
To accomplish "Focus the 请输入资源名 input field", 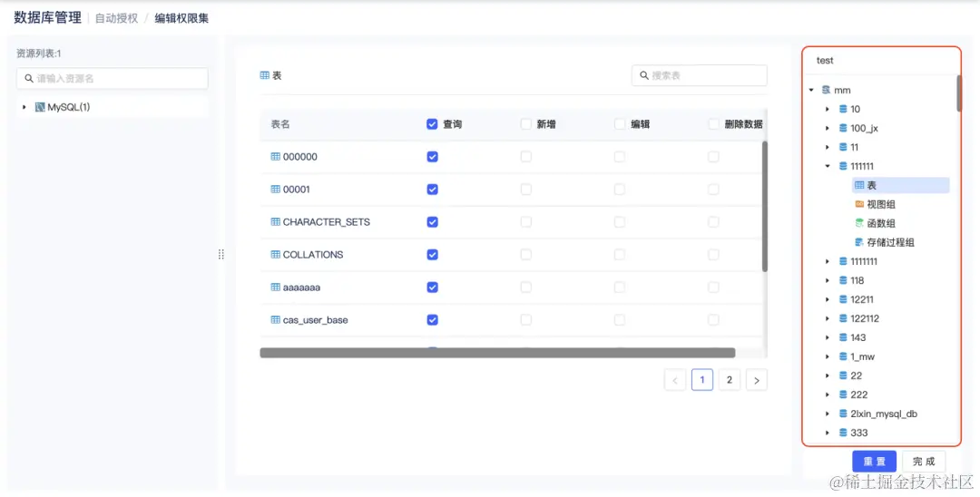I will (113, 79).
